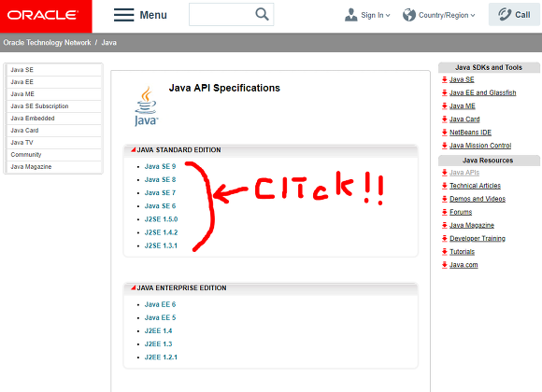This screenshot has width=542, height=392.
Task: Open Java Magazine link in Resources panel
Action: (x=472, y=225)
